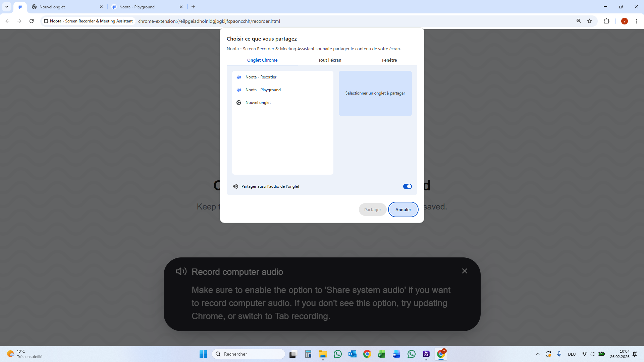Open a new tab with plus
Viewport: 644px width, 362px height.
point(193,7)
